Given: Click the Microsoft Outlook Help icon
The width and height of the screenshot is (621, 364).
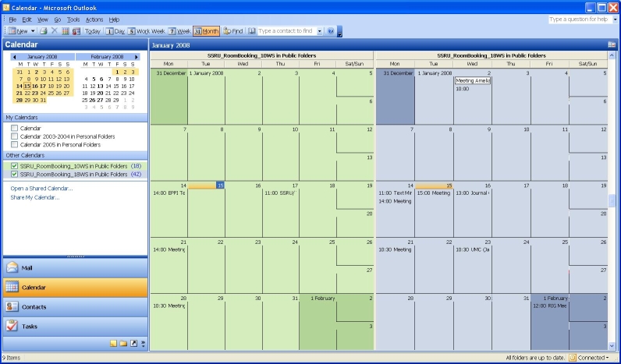Looking at the screenshot, I should point(331,31).
